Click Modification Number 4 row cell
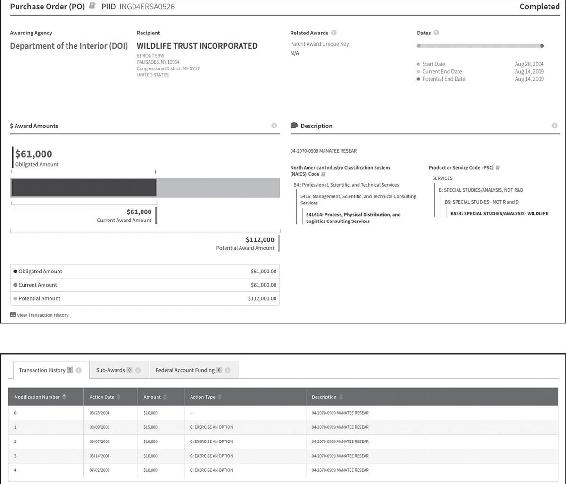 (46, 470)
